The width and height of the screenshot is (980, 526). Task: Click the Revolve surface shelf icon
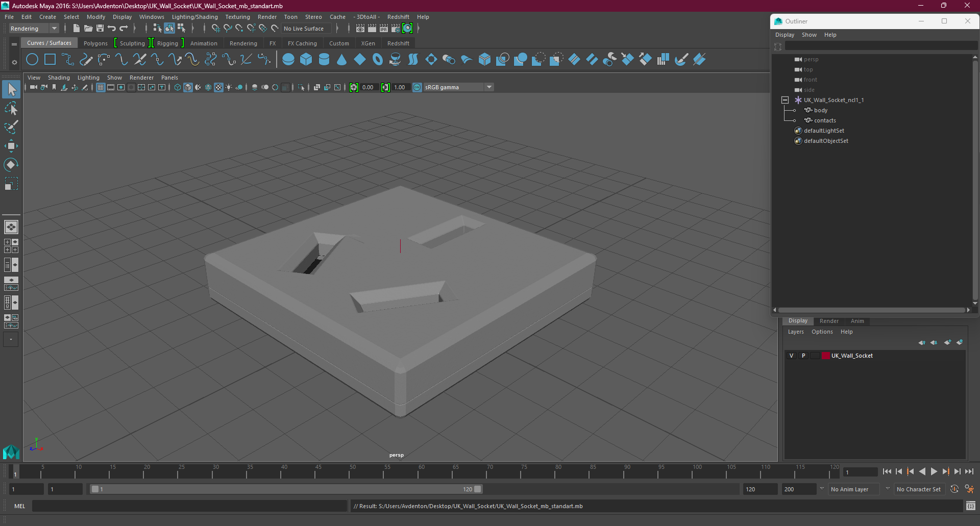coord(396,60)
